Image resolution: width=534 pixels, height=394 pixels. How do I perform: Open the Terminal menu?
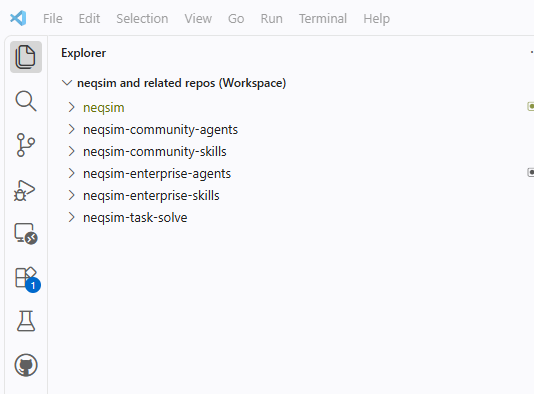323,18
